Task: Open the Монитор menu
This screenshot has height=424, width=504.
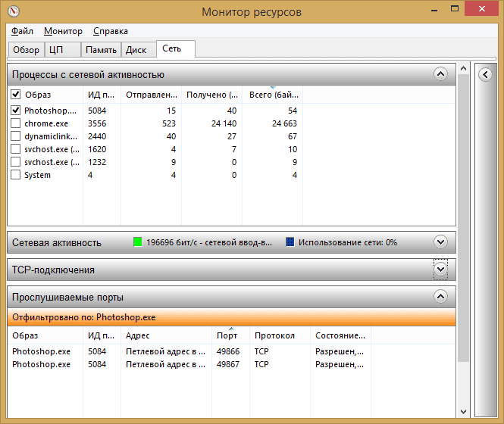Action: (x=63, y=31)
